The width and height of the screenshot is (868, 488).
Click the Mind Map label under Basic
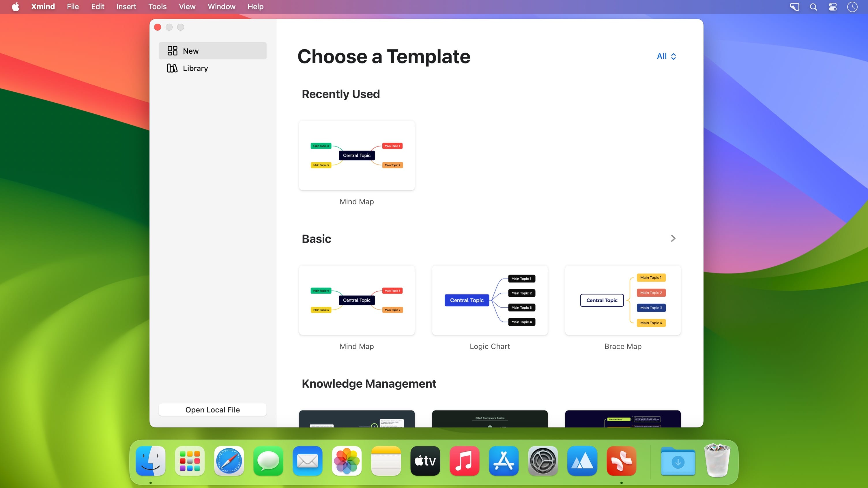coord(357,346)
